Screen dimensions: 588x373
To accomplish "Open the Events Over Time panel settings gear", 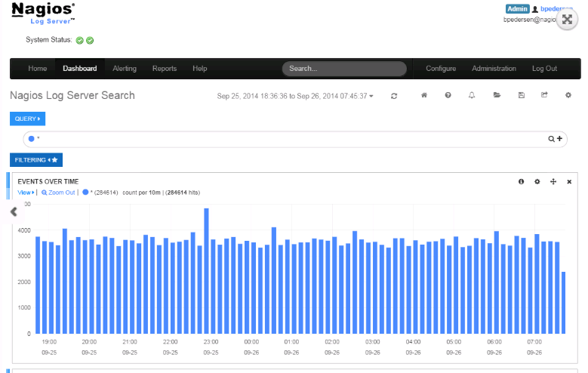I will (537, 182).
